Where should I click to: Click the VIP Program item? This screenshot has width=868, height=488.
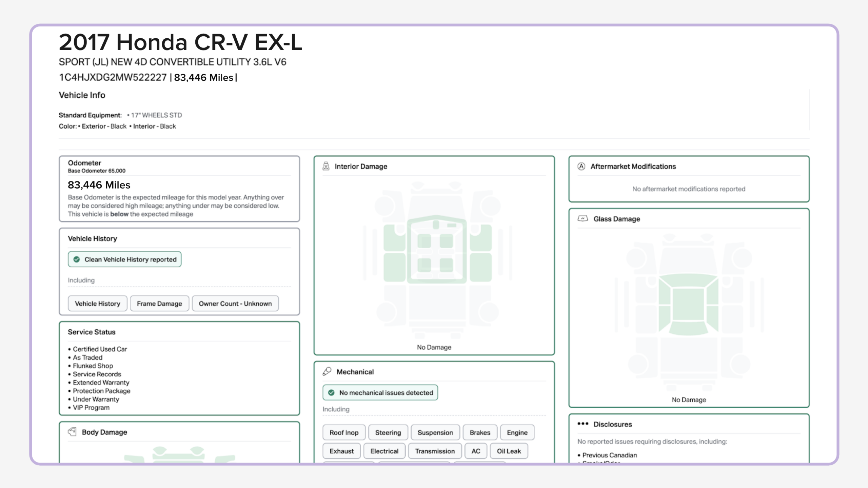tap(91, 408)
